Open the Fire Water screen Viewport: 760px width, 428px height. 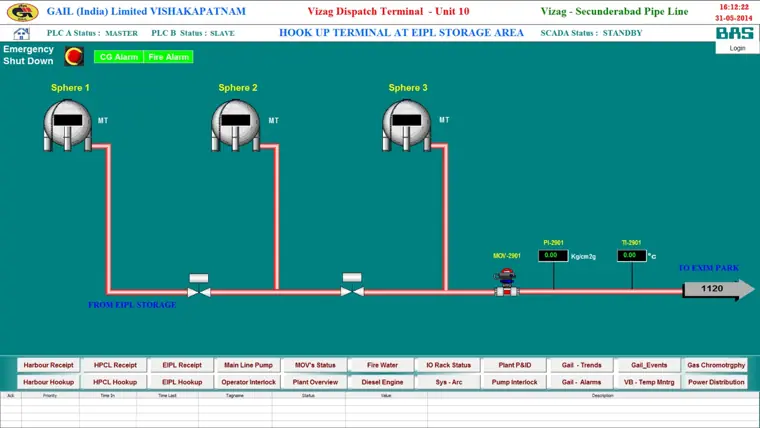click(382, 365)
